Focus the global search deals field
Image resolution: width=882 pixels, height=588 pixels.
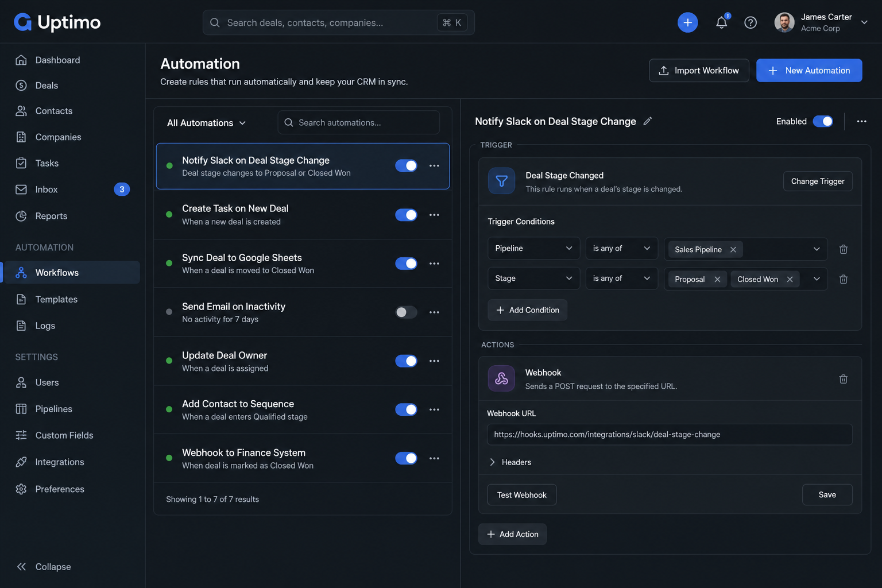click(x=338, y=22)
